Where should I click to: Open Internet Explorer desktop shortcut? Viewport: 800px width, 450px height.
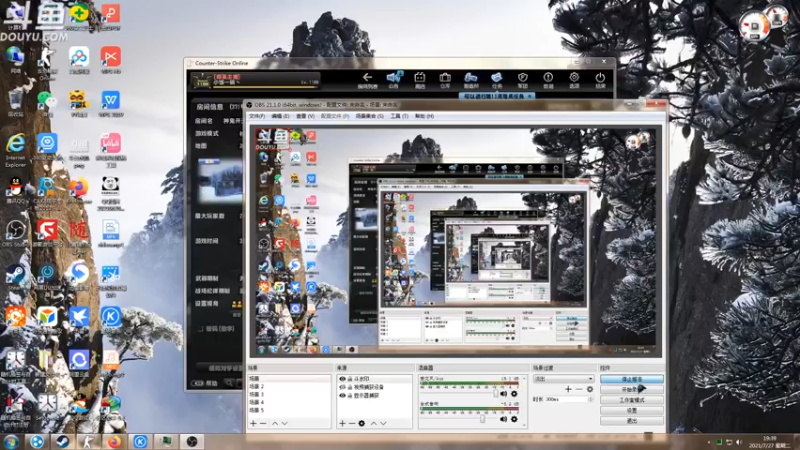[15, 151]
